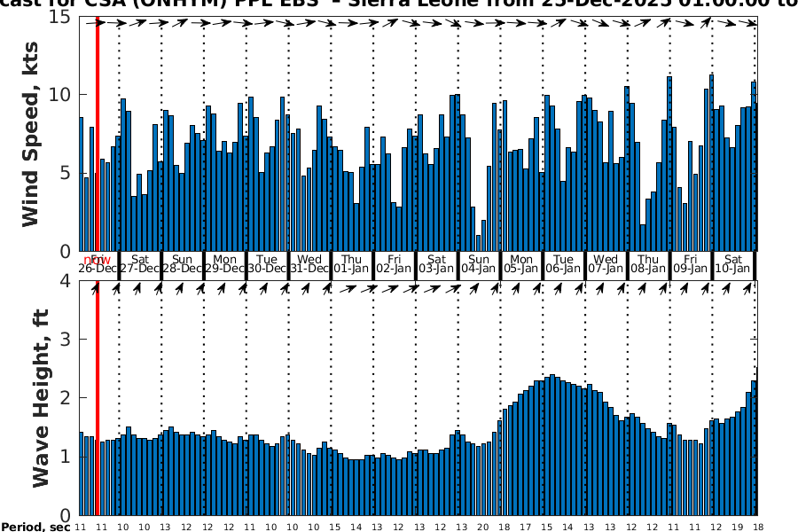The height and width of the screenshot is (532, 798).
Task: Click the period value 19
Action: pos(735,527)
